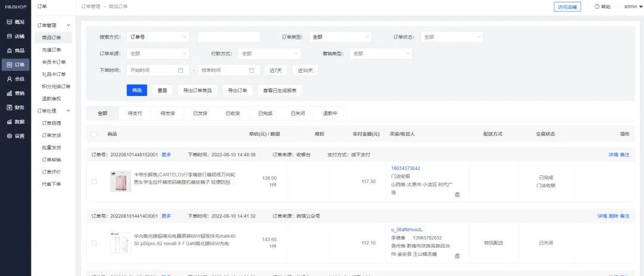Click 开始时间 start date field
The image size is (644, 276).
(157, 70)
